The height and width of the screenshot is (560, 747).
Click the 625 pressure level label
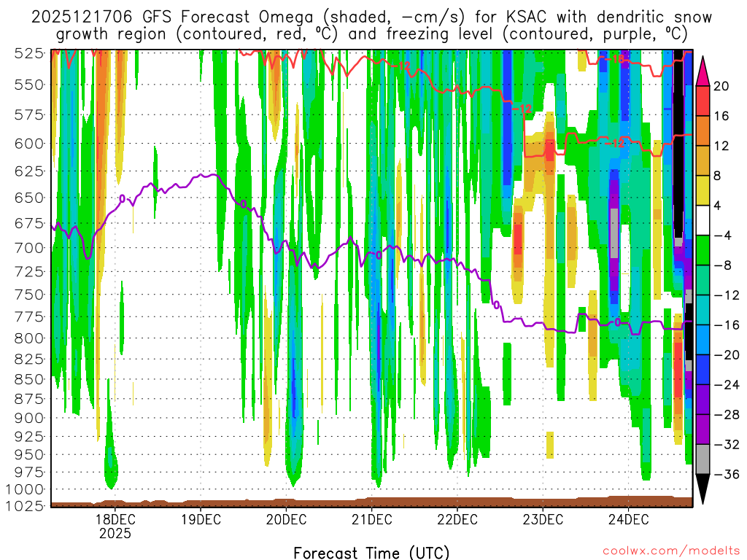tap(29, 171)
